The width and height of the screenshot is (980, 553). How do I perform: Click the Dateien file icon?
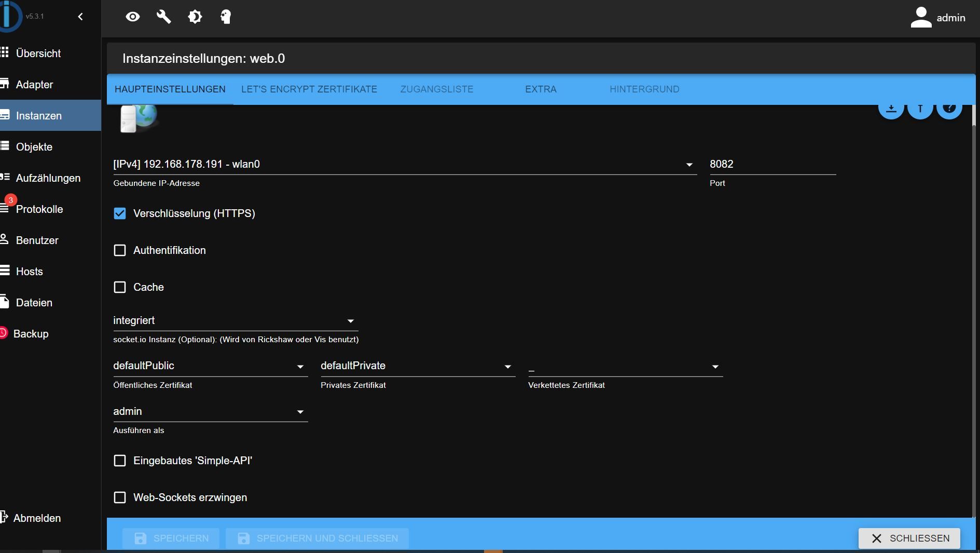point(5,302)
